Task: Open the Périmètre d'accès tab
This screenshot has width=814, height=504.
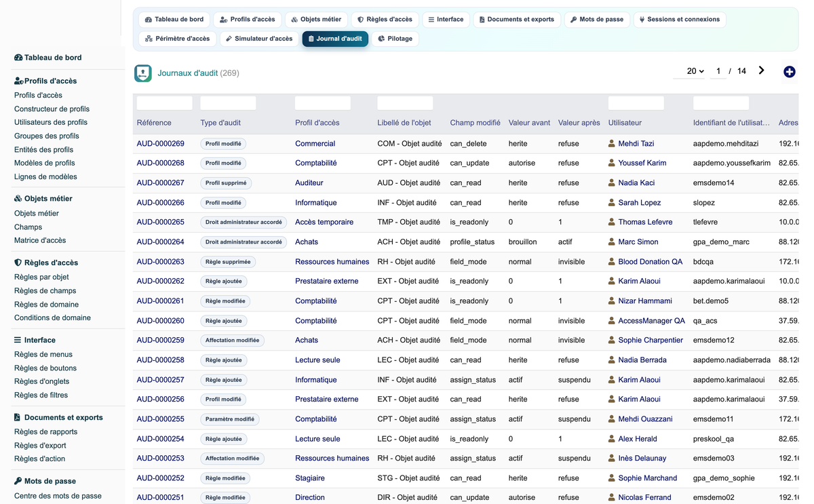Action: point(178,39)
